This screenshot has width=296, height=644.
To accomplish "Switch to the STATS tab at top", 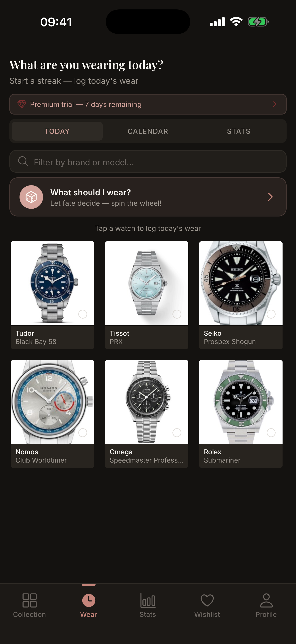I will point(239,131).
